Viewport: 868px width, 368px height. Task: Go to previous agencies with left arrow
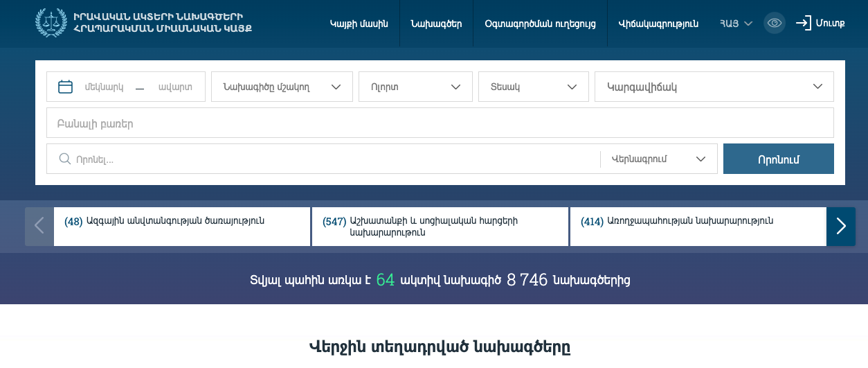pos(39,226)
